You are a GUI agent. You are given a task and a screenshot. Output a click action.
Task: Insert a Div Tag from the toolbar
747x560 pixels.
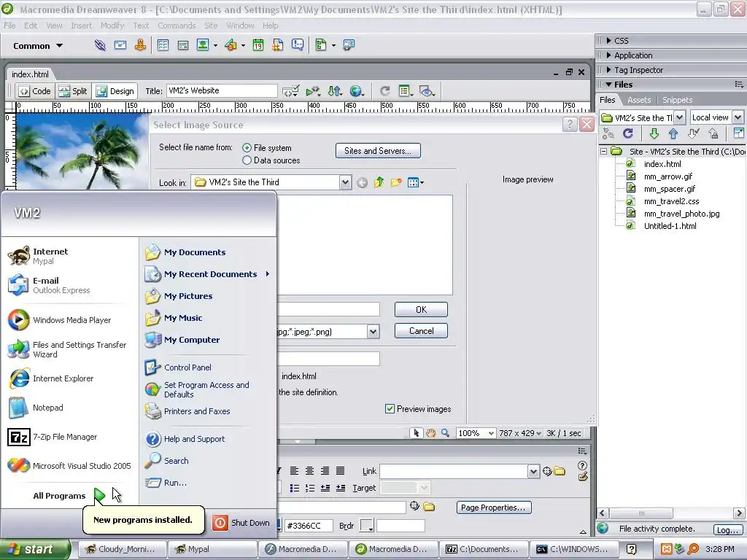[x=183, y=45]
